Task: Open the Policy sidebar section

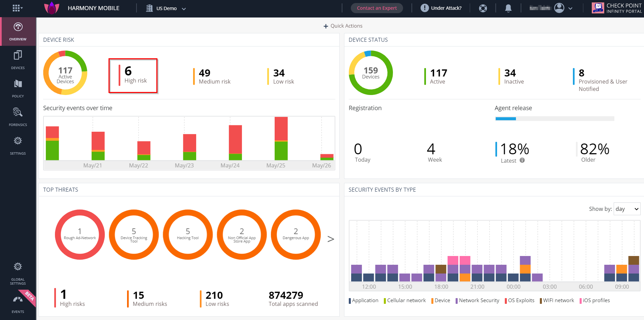Action: [18, 89]
